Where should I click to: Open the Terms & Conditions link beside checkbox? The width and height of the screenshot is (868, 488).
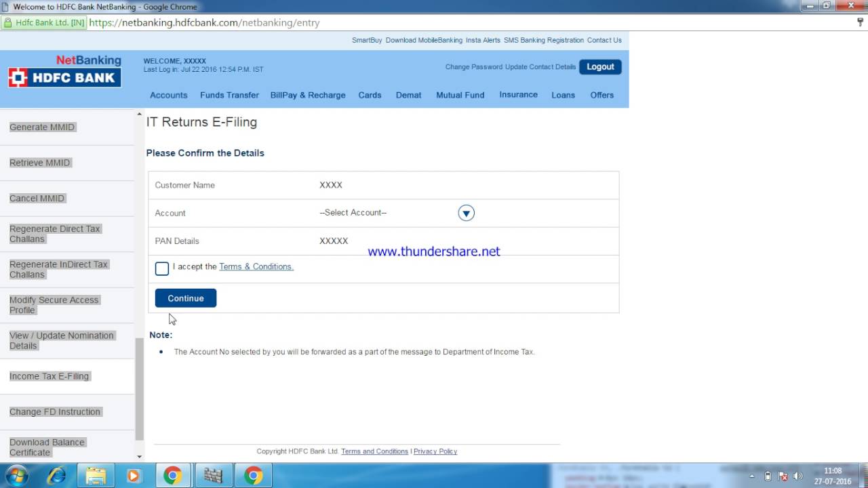256,266
